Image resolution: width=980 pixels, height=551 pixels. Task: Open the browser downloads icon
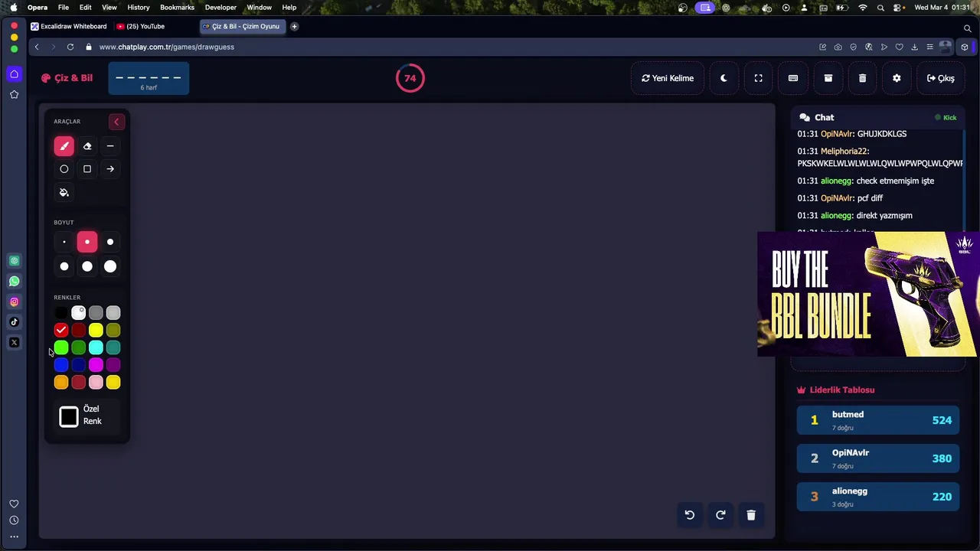[x=914, y=47]
